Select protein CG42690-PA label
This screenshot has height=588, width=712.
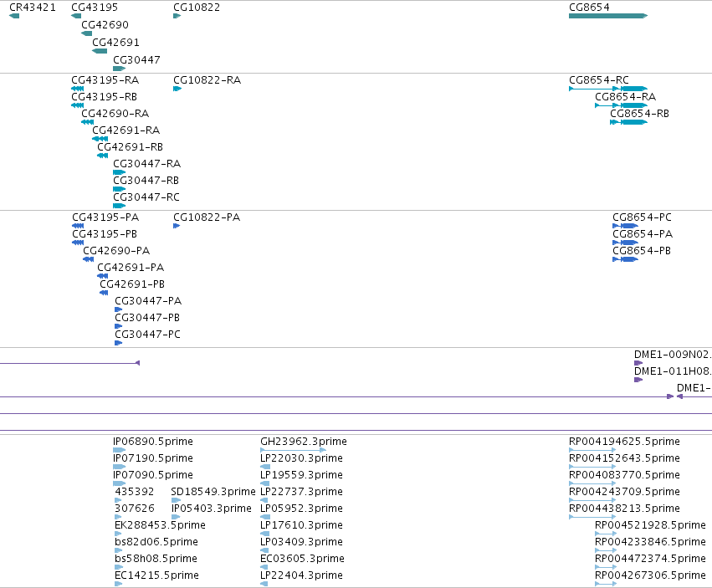pos(116,251)
